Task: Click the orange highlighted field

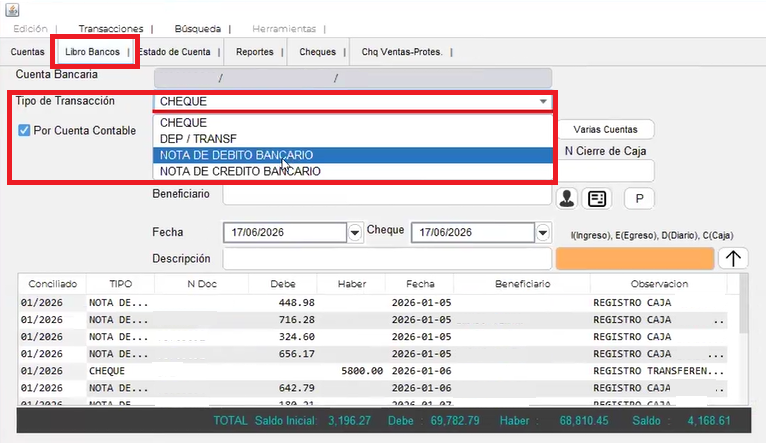Action: tap(635, 258)
